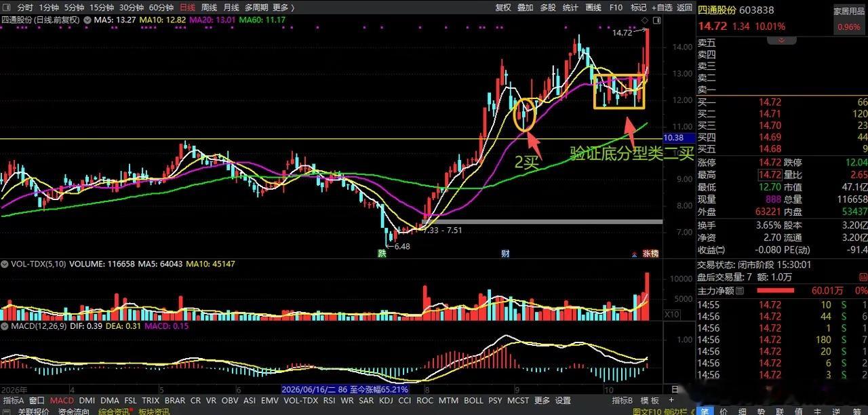Select the VOL-TDX indicator tab

(x=300, y=401)
